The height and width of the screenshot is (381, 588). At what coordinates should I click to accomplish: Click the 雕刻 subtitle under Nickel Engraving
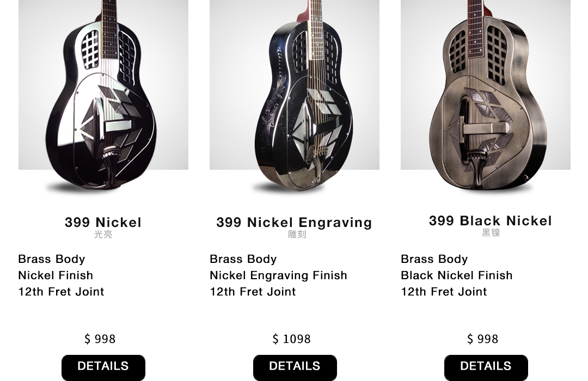coord(297,235)
